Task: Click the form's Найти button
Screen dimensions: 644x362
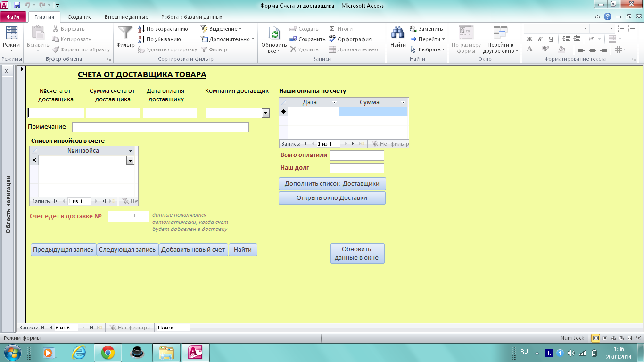Action: 243,250
